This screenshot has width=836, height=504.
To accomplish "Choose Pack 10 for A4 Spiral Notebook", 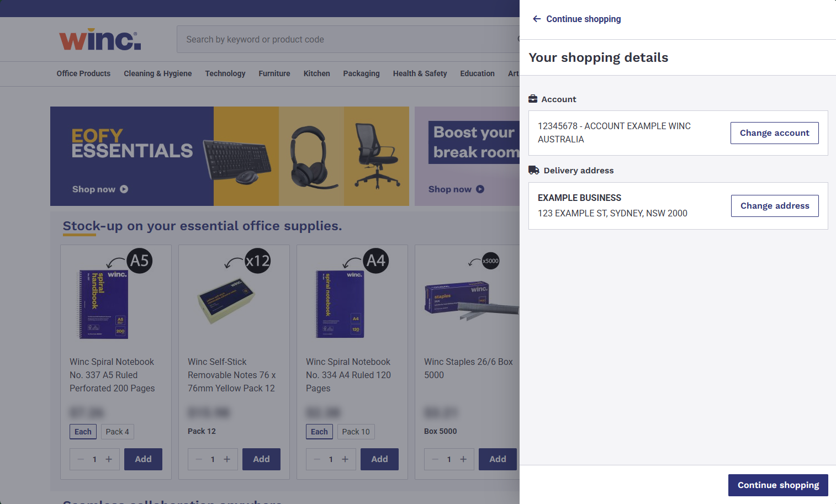I will (356, 432).
